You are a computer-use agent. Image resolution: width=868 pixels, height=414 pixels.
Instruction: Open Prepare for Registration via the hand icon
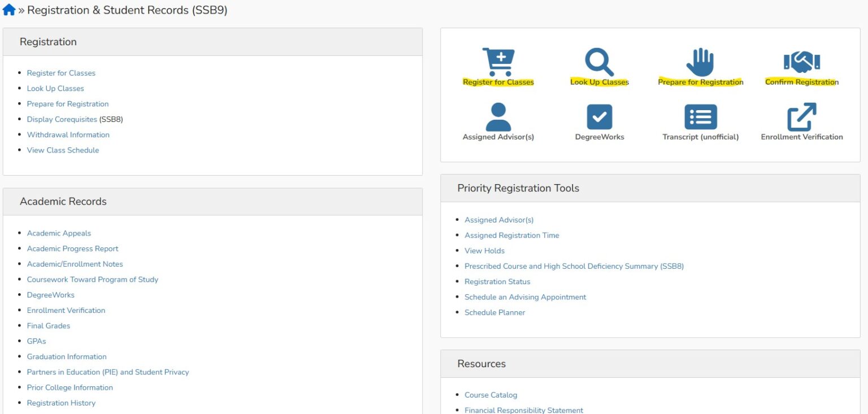pyautogui.click(x=700, y=61)
